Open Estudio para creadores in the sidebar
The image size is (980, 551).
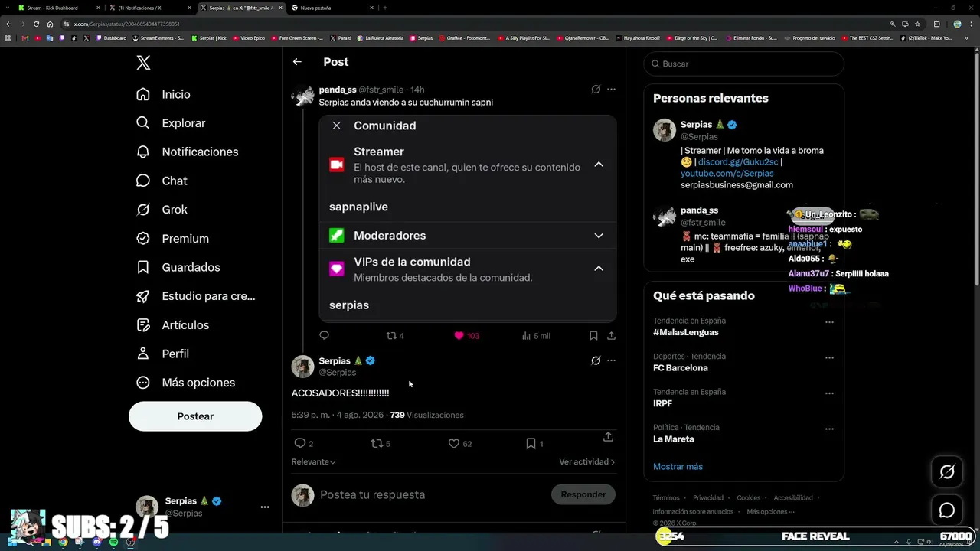pos(195,296)
